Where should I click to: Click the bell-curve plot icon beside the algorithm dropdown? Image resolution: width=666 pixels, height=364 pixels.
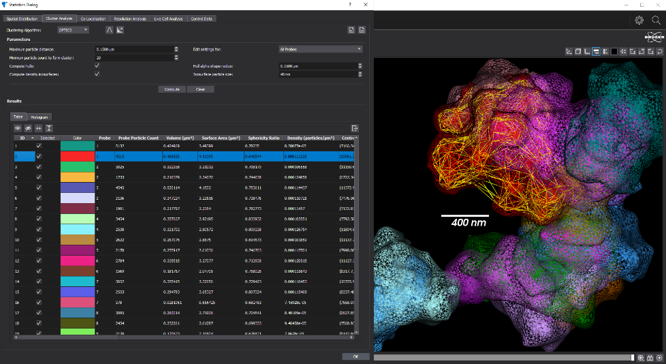[110, 30]
